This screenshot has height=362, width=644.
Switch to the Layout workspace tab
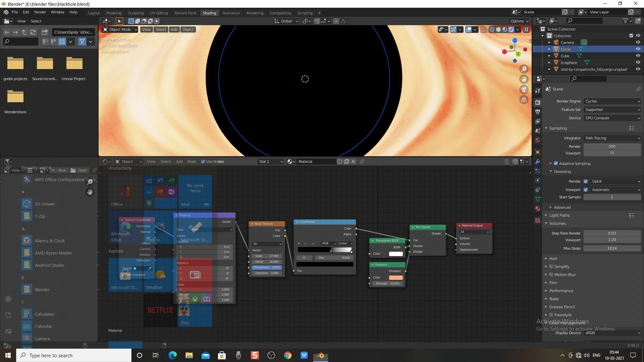(x=94, y=13)
